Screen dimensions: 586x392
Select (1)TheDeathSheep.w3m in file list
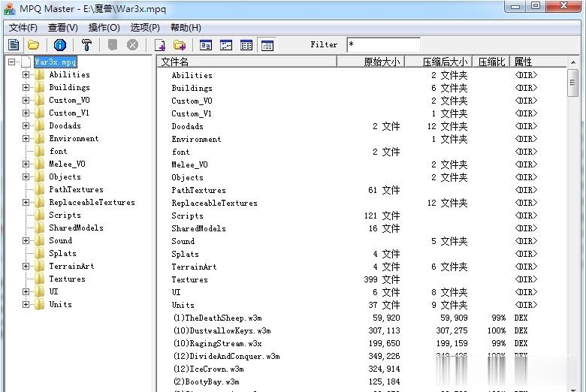pos(218,318)
